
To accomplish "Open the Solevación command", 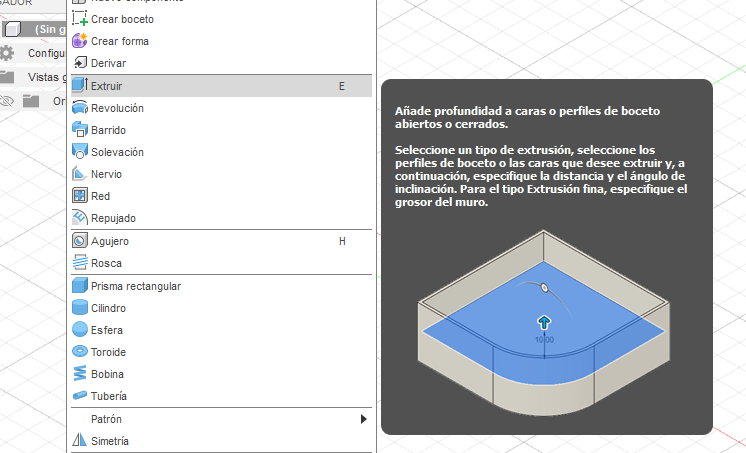I will (x=221, y=152).
